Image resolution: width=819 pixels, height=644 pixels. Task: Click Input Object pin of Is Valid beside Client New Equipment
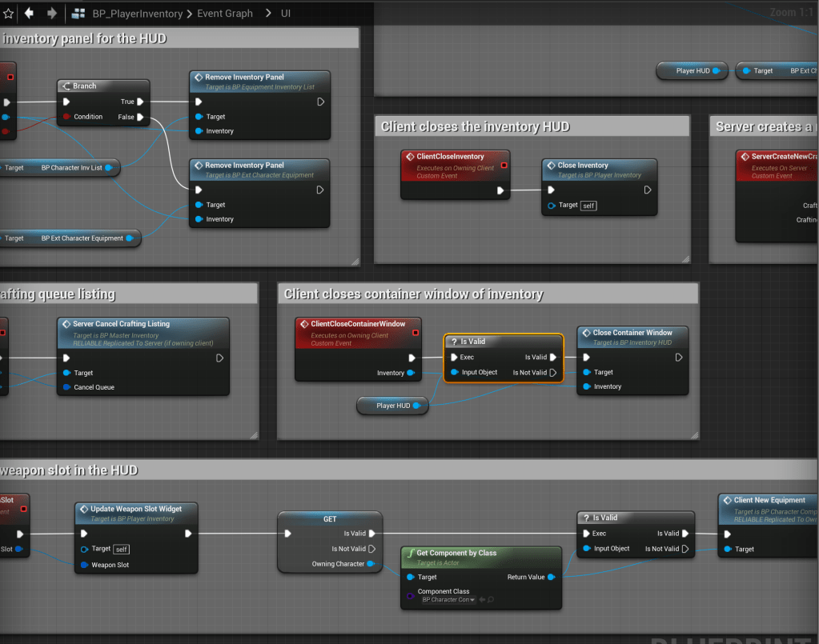pos(587,549)
